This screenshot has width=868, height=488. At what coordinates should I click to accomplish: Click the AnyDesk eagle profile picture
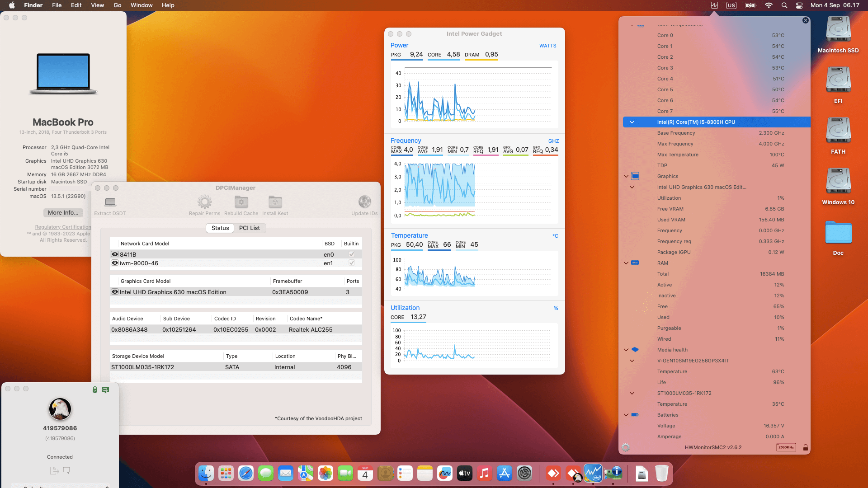click(60, 409)
